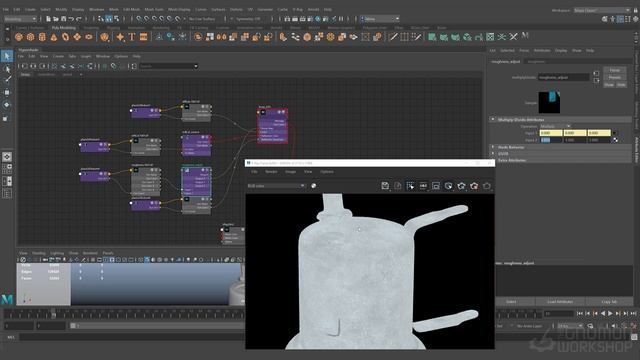Viewport: 640px width, 360px height.
Task: Click the play forward button
Action: point(611,313)
